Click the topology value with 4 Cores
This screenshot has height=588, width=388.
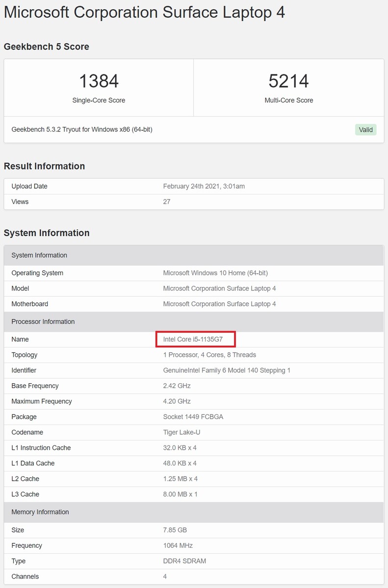tap(209, 355)
